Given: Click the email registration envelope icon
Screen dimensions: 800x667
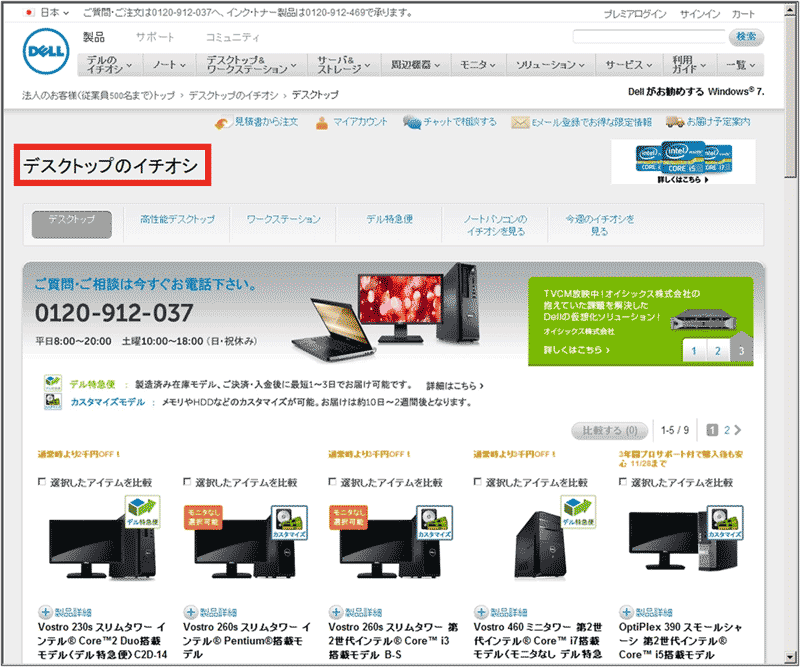Looking at the screenshot, I should click(519, 122).
